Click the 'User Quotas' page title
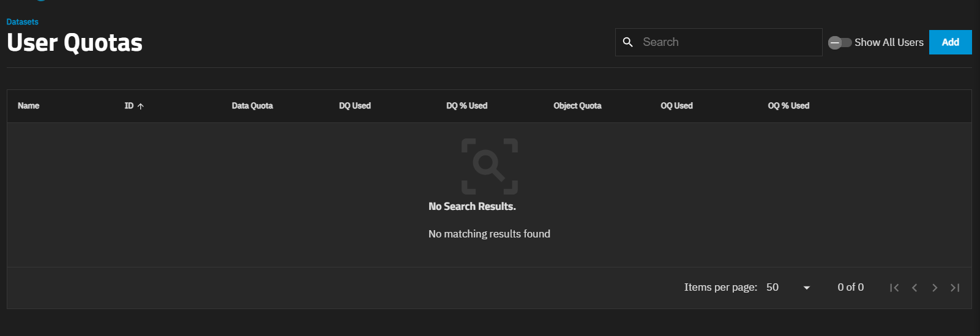The width and height of the screenshot is (980, 336). pos(75,43)
